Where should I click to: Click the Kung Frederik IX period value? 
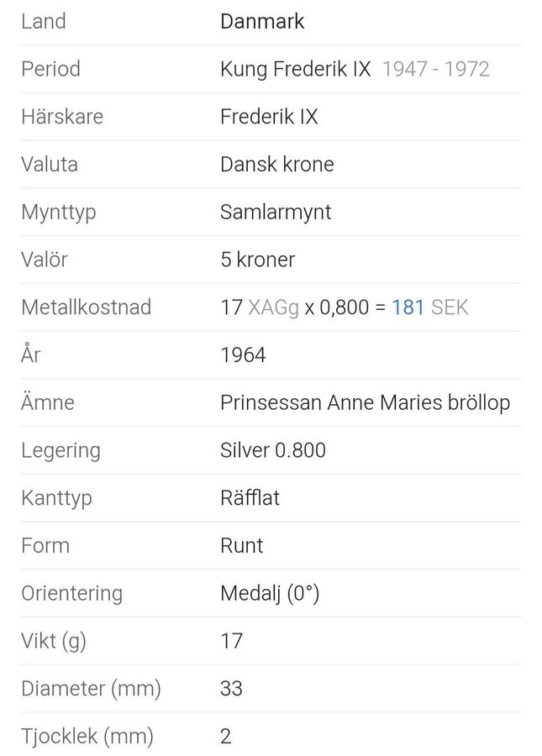coord(295,69)
